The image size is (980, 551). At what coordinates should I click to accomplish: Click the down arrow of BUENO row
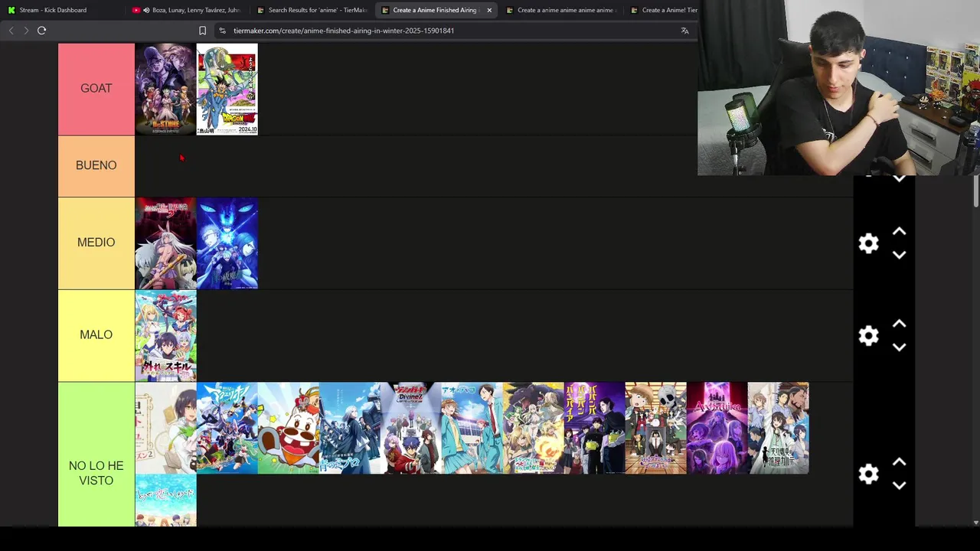tap(899, 179)
